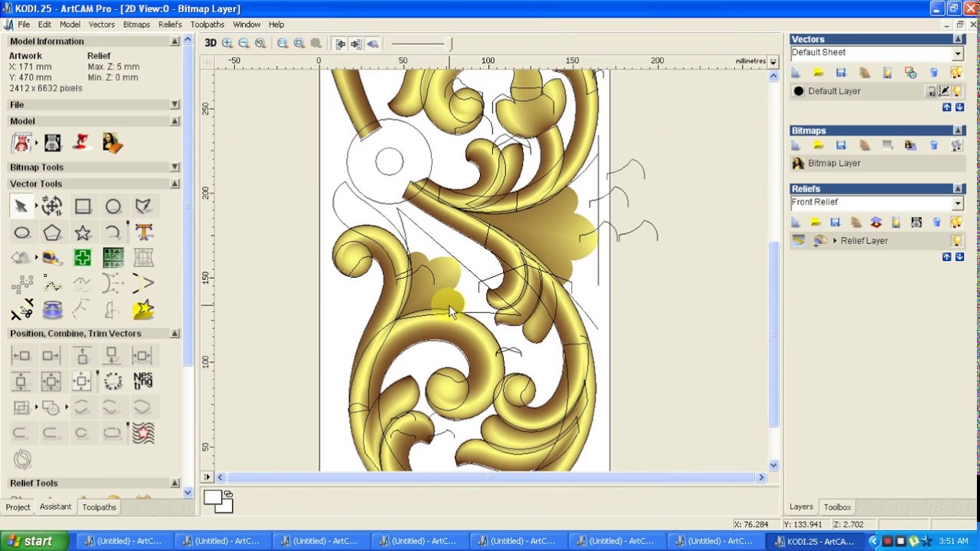Collapse Position, Combine, Trim Vectors section
Viewport: 980px width, 551px height.
coord(175,334)
